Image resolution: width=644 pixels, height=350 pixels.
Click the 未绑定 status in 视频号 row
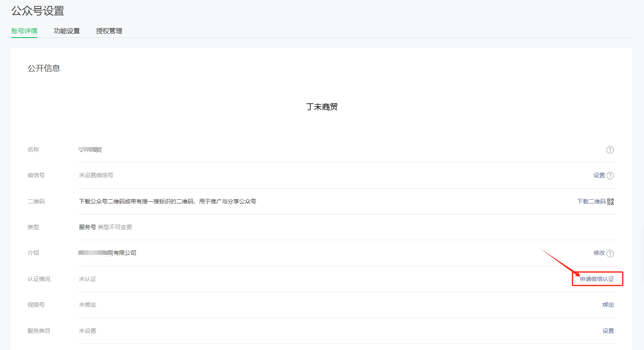point(87,305)
